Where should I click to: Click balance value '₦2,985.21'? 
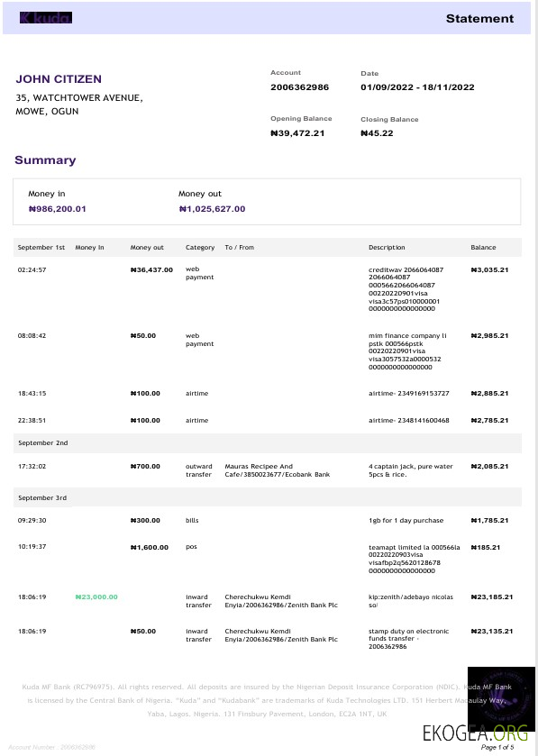coord(489,335)
